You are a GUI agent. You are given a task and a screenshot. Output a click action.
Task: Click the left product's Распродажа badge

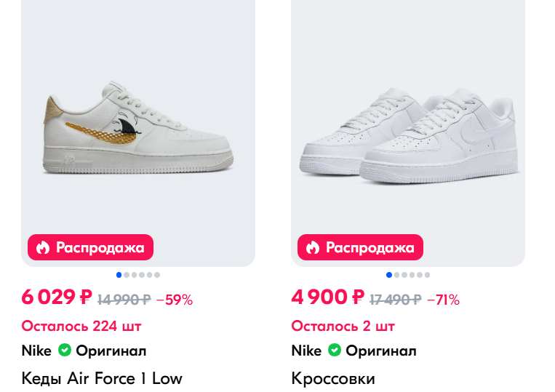click(x=91, y=247)
